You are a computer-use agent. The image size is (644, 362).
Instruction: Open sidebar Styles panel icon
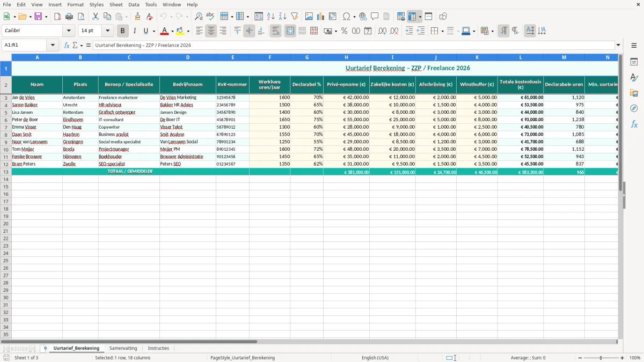pos(634,78)
